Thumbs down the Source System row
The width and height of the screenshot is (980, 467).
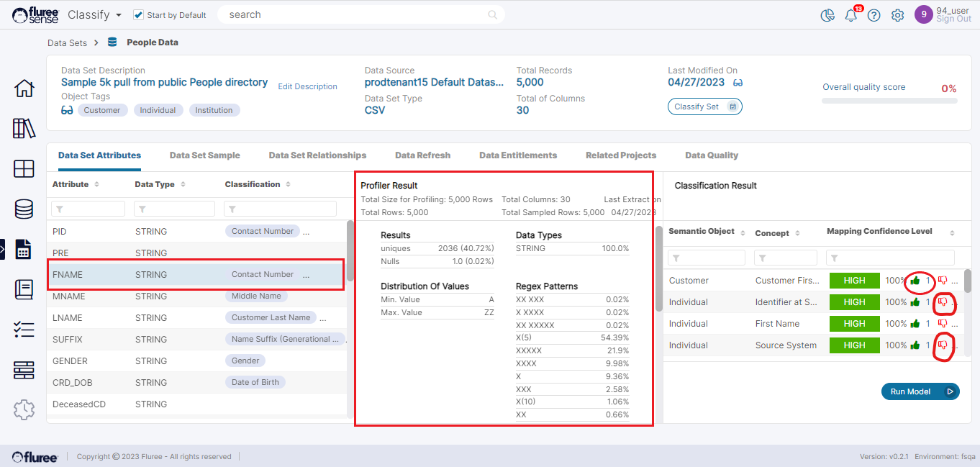943,345
